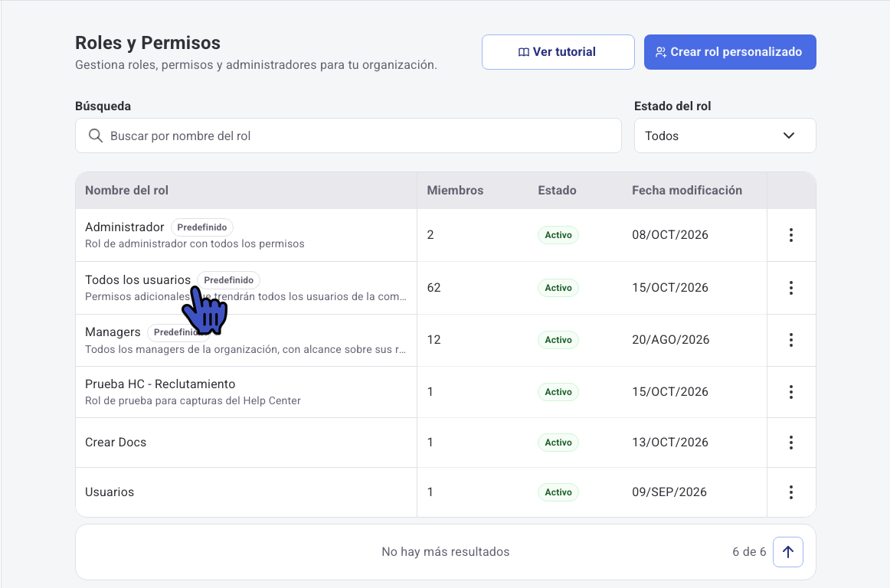Click the book icon in Ver tutorial
This screenshot has width=890, height=588.
pos(524,52)
